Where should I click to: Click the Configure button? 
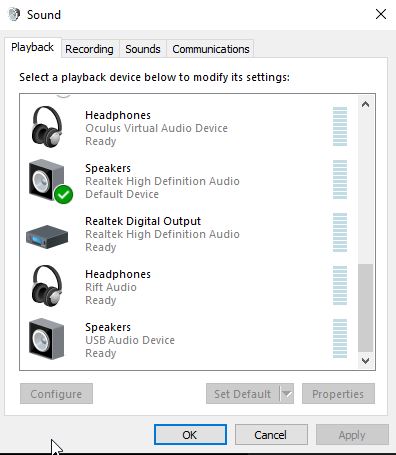[x=56, y=394]
